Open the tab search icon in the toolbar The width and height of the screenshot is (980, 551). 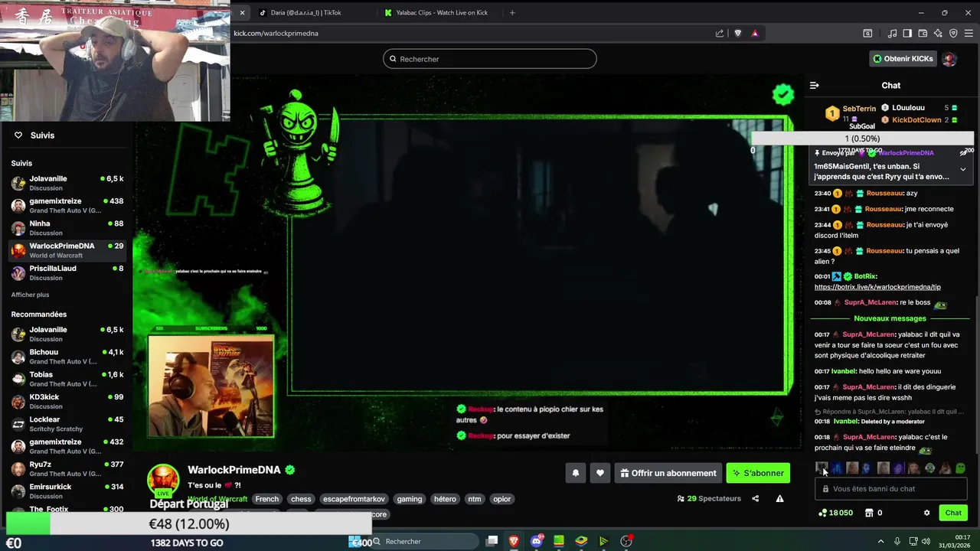click(867, 33)
